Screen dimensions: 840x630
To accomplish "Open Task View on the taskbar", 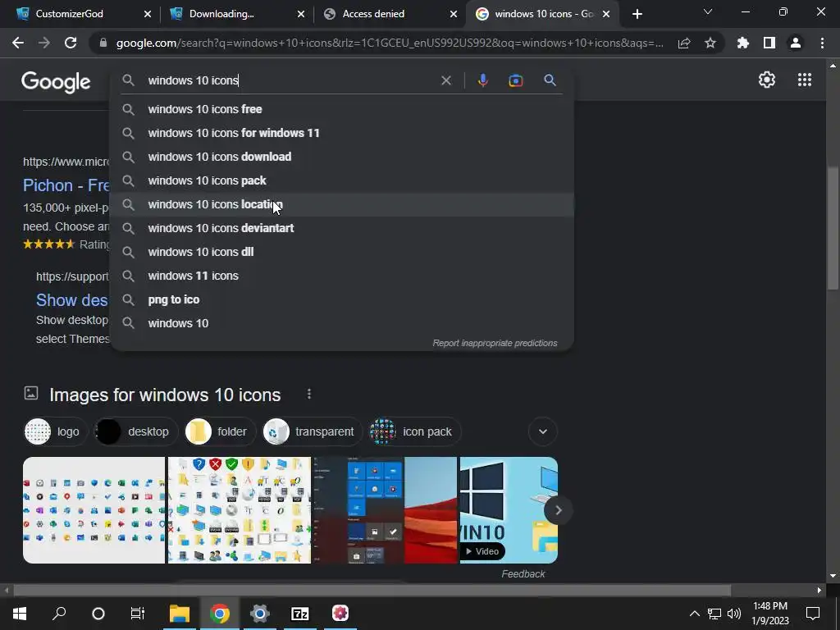I will pos(138,614).
